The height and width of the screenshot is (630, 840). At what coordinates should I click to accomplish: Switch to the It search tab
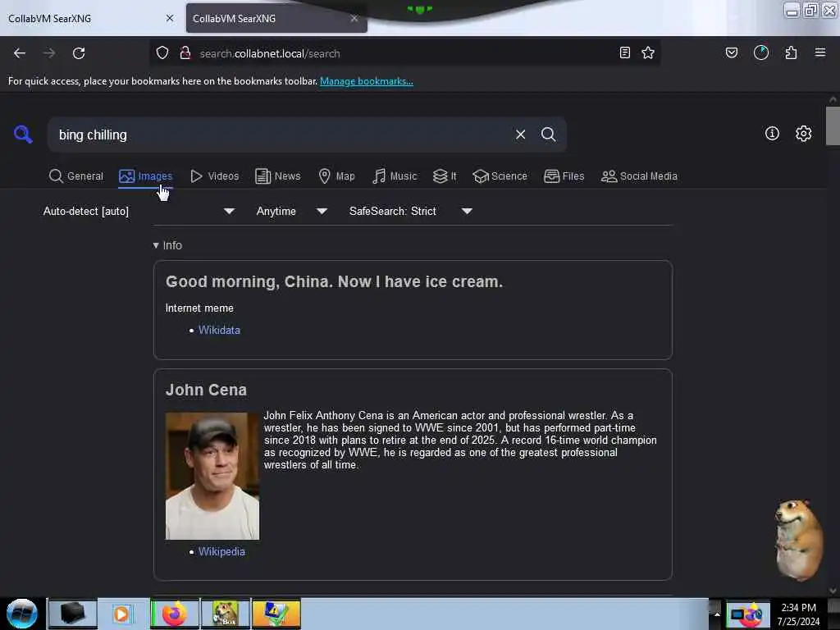[445, 176]
